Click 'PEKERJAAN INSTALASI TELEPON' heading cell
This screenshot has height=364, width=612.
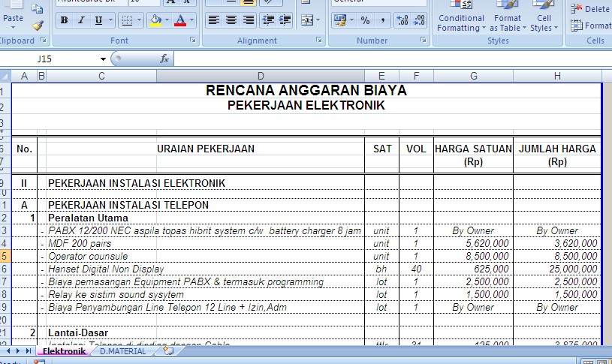[x=128, y=205]
